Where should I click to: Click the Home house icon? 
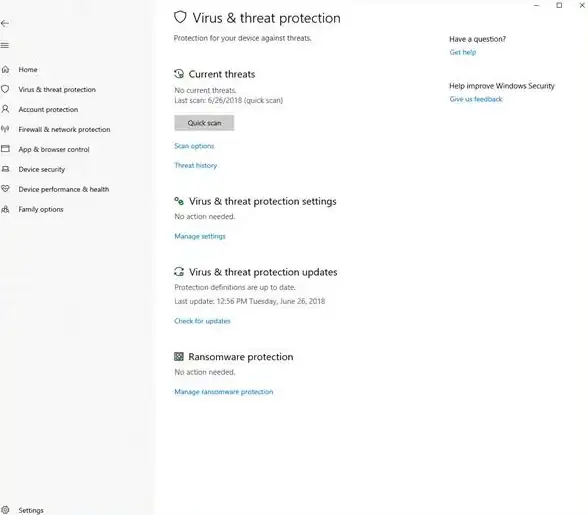pyautogui.click(x=5, y=69)
